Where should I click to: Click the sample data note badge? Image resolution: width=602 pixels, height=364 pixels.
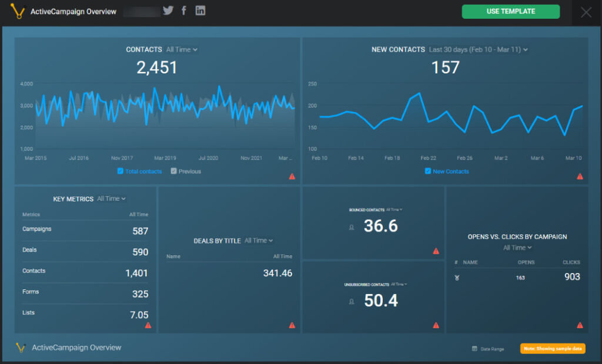[552, 349]
